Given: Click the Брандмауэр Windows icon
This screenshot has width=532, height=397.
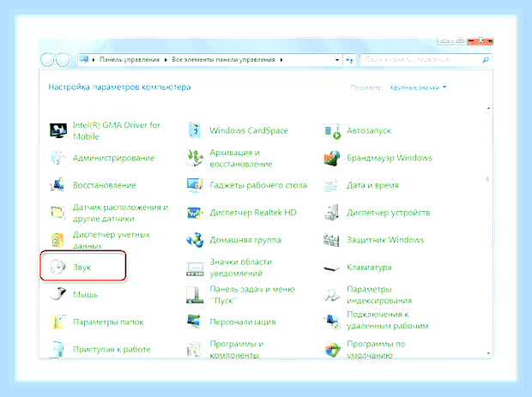Looking at the screenshot, I should click(332, 158).
